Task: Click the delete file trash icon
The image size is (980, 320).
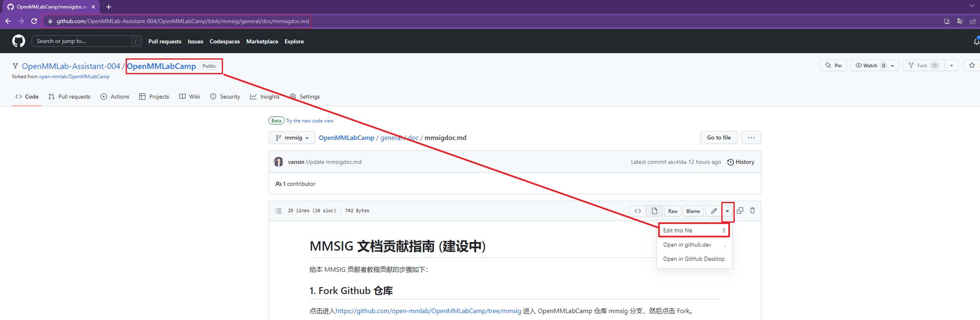Action: click(x=752, y=211)
